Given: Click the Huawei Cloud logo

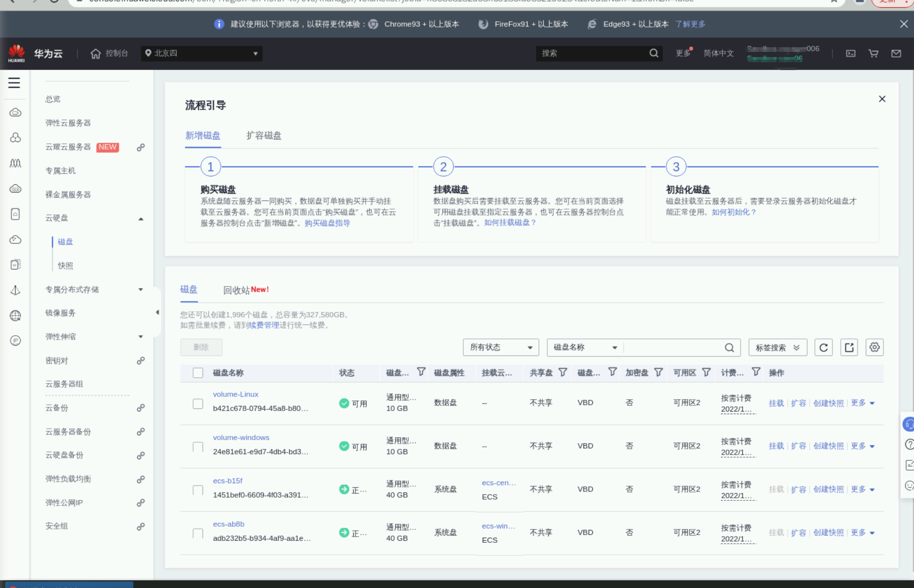Looking at the screenshot, I should pos(17,53).
